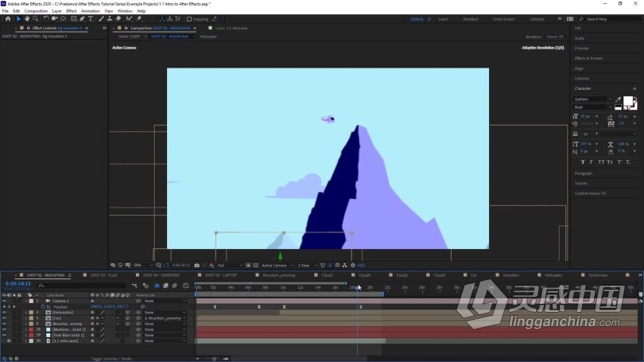Hide the Helicopter layer with its eye icon
The image size is (644, 362).
(4, 313)
